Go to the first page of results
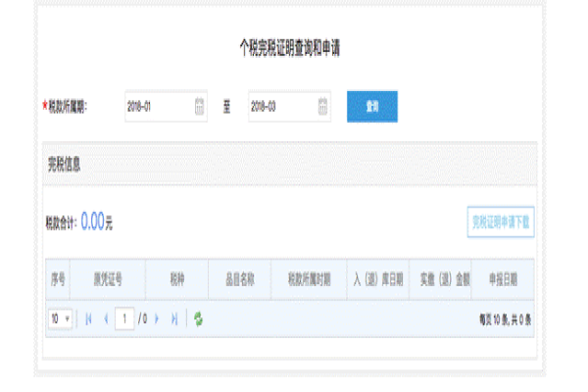This screenshot has width=588, height=392. click(x=88, y=318)
